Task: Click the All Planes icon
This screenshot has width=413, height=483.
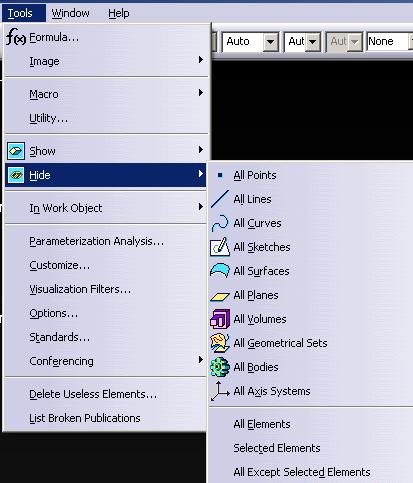Action: point(220,295)
